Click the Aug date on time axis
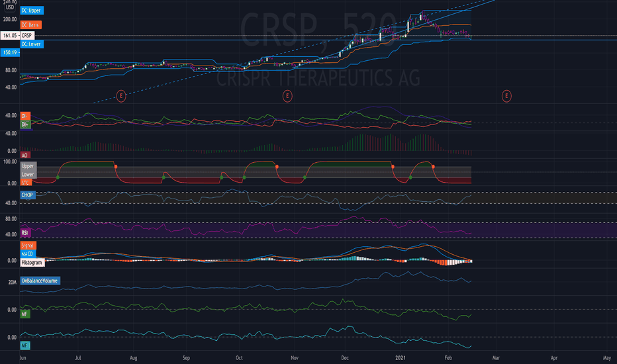 click(133, 357)
